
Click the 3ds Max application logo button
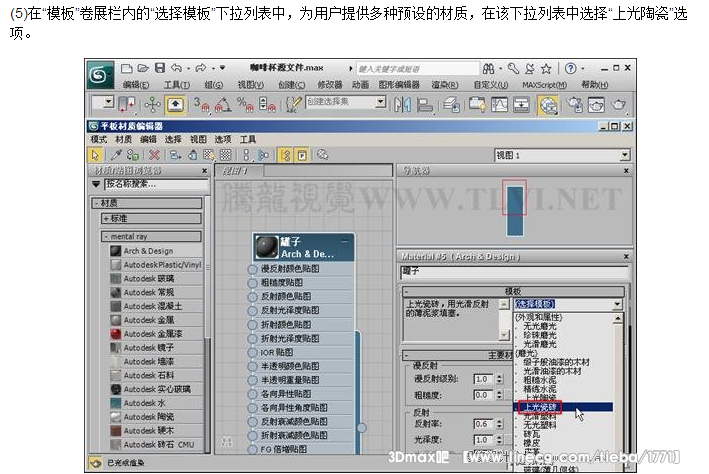(100, 74)
